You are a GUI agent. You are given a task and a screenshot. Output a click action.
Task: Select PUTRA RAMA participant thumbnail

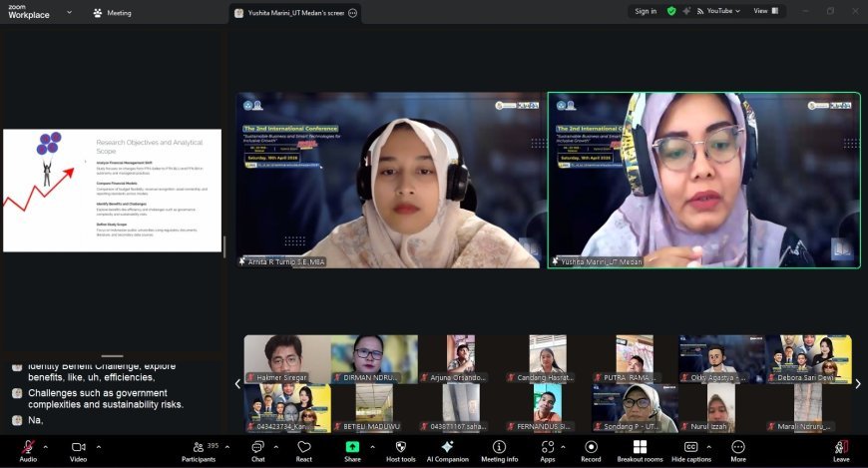click(635, 359)
